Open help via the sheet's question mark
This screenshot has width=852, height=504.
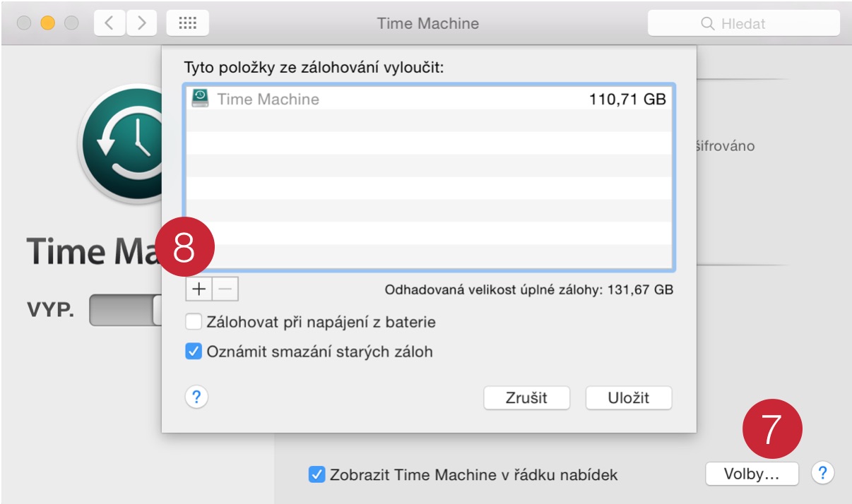point(196,396)
